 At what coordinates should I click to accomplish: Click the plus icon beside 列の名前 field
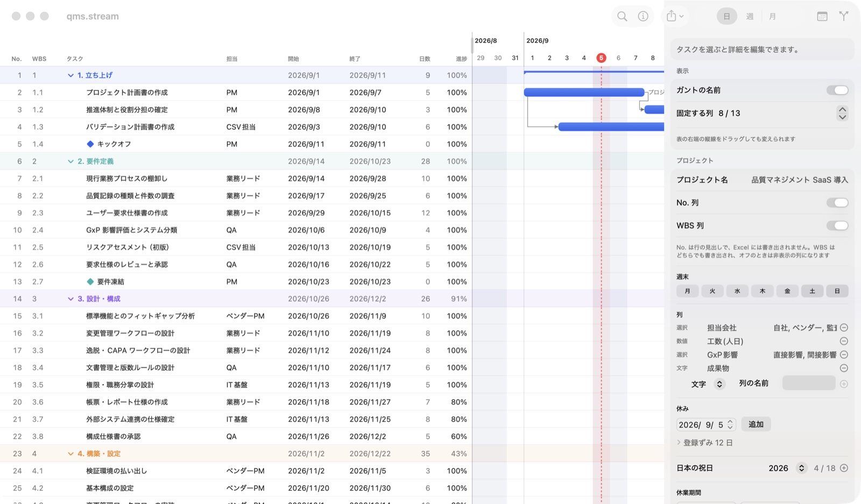point(844,384)
